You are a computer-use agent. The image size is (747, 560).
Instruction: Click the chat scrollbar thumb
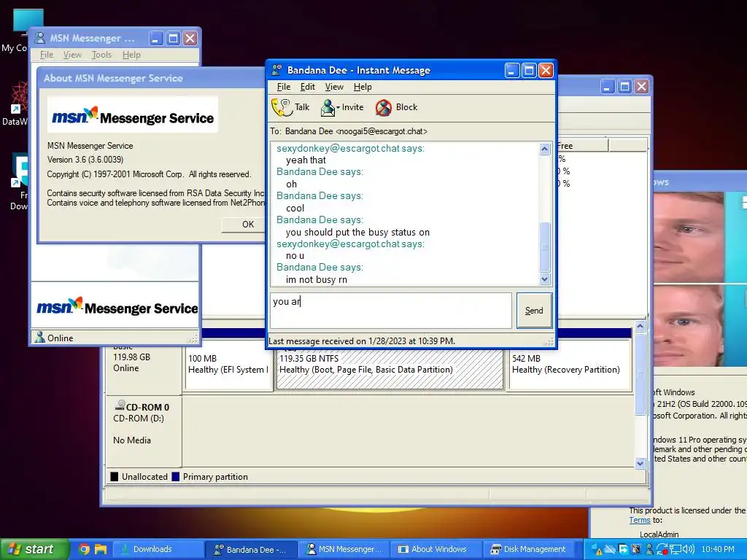pos(544,246)
